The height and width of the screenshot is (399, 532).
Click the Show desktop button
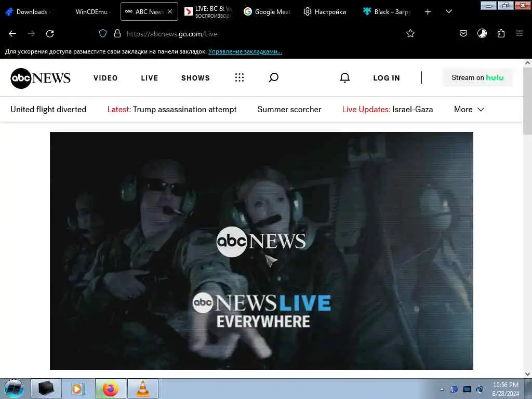(528, 389)
